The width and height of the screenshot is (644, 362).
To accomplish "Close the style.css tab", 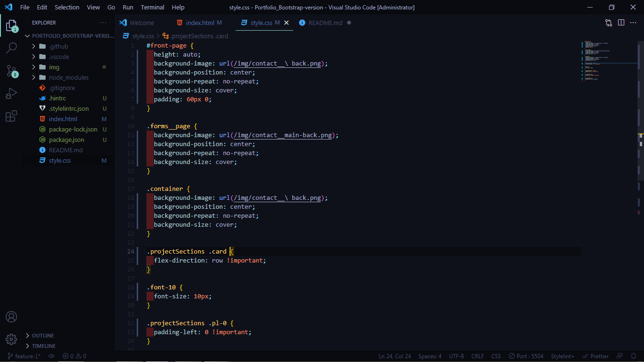I will click(x=286, y=23).
